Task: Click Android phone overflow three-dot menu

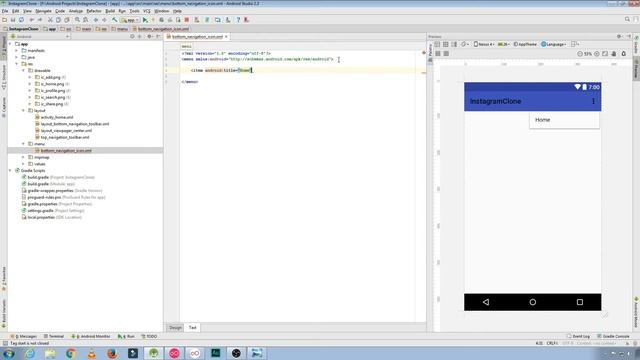Action: 593,101
